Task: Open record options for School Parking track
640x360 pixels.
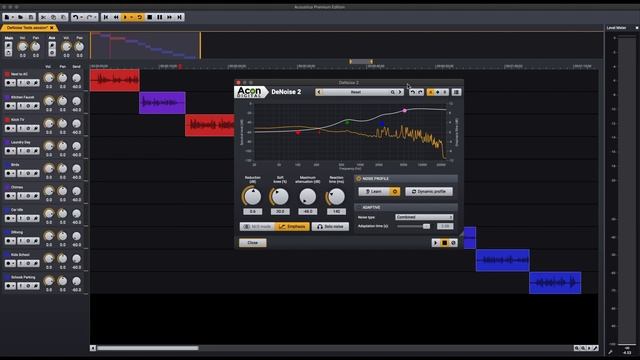Action: [x=13, y=286]
